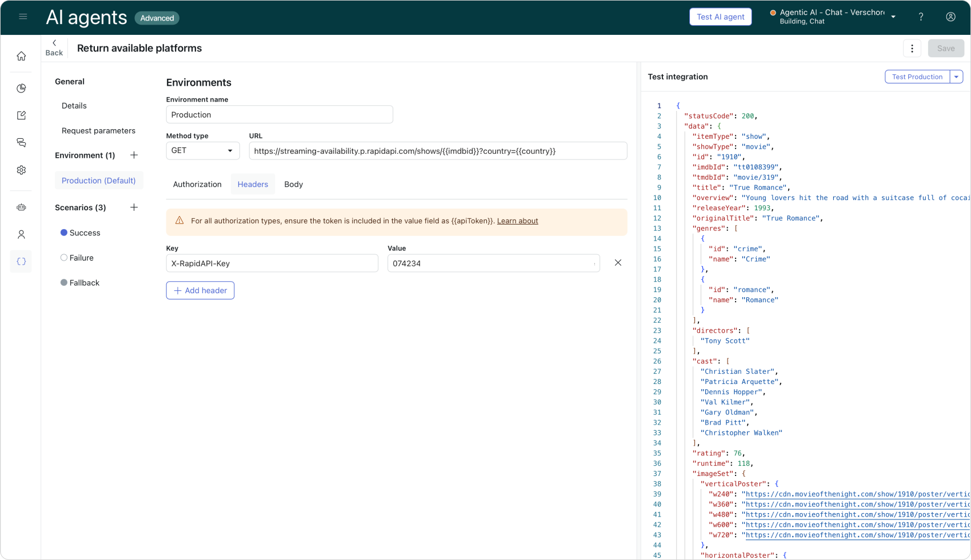
Task: Add a new environment with plus icon
Action: point(134,155)
